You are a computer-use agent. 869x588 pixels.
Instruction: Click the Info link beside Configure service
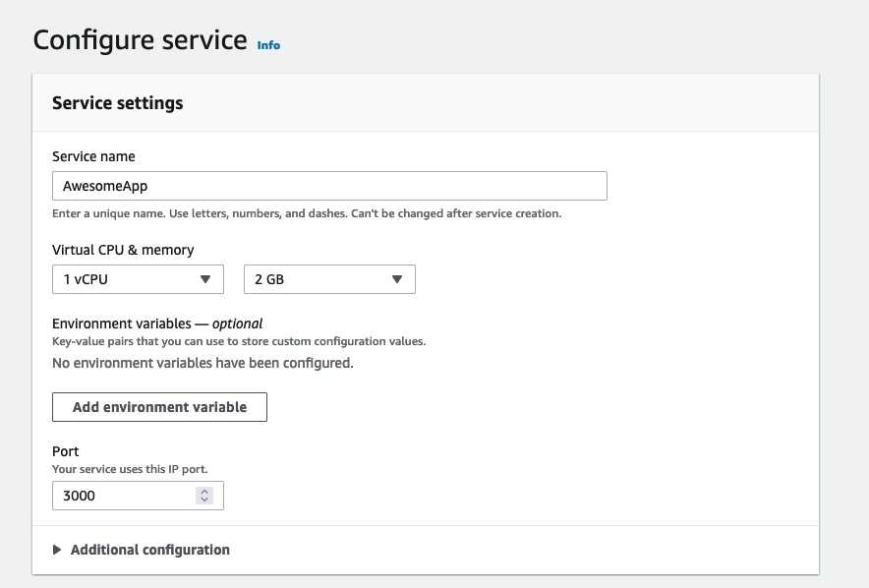pos(268,45)
